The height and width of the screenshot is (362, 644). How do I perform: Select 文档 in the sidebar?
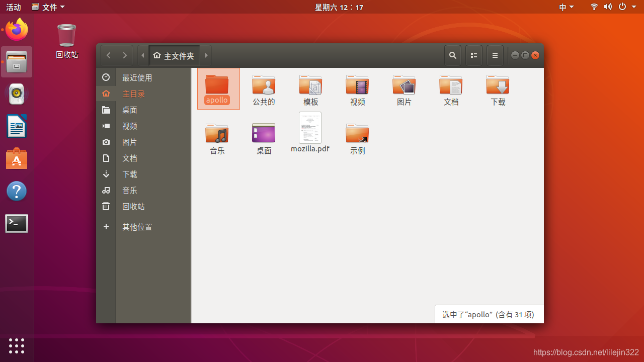tap(143, 158)
